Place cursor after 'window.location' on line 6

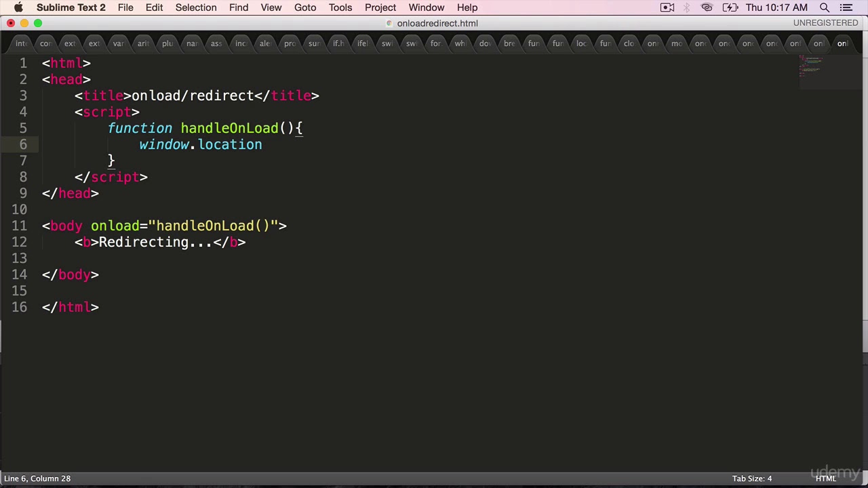pyautogui.click(x=262, y=144)
